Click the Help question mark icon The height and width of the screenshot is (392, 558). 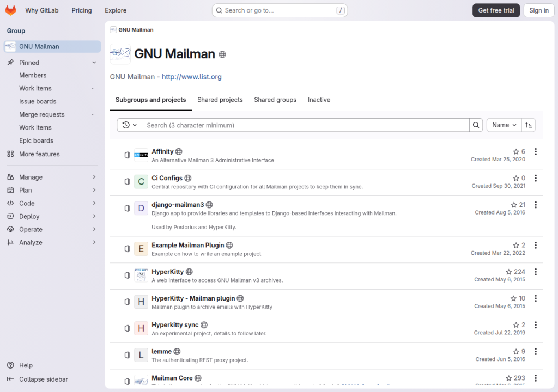10,365
